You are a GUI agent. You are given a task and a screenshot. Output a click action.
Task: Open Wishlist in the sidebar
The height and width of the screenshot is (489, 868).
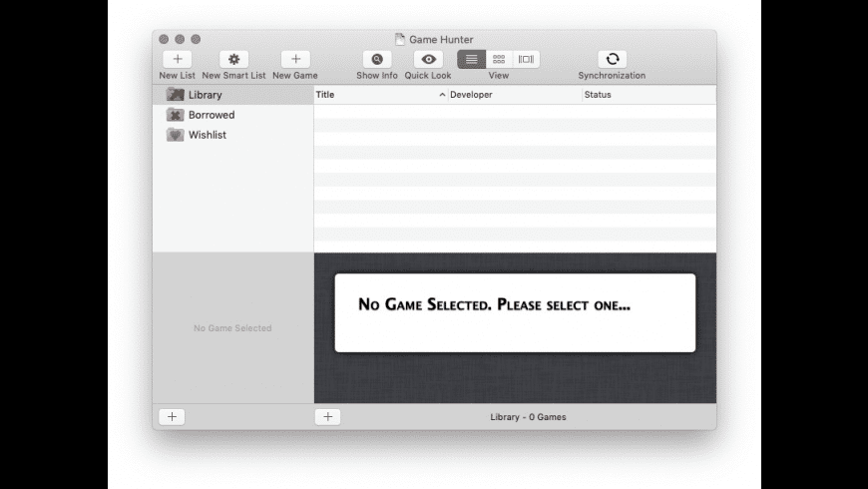(x=233, y=135)
